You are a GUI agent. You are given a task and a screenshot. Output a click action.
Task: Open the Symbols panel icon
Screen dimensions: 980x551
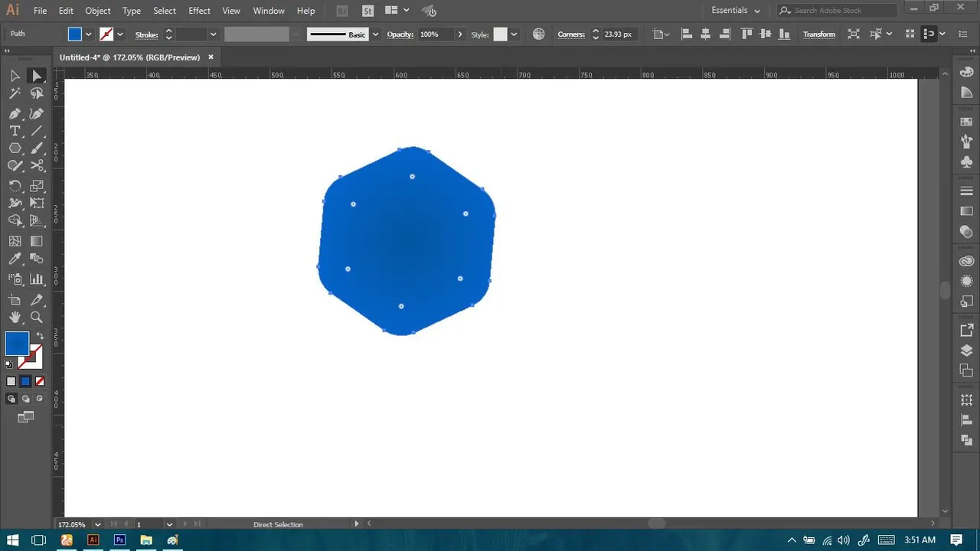pyautogui.click(x=966, y=161)
